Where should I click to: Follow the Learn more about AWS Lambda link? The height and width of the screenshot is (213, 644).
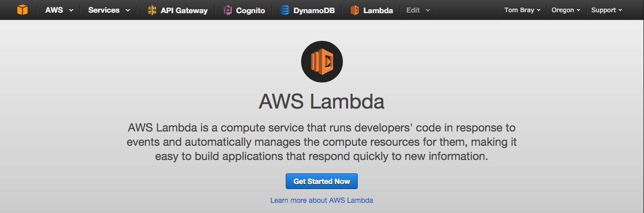(x=322, y=200)
